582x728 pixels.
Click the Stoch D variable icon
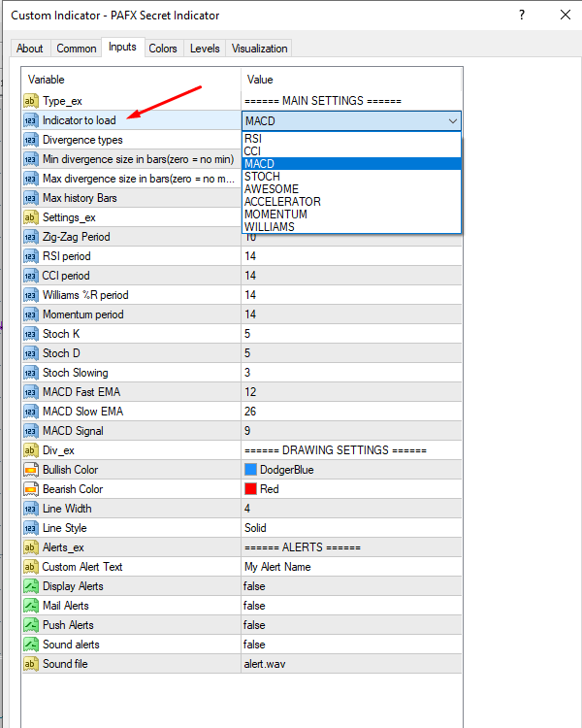click(31, 353)
